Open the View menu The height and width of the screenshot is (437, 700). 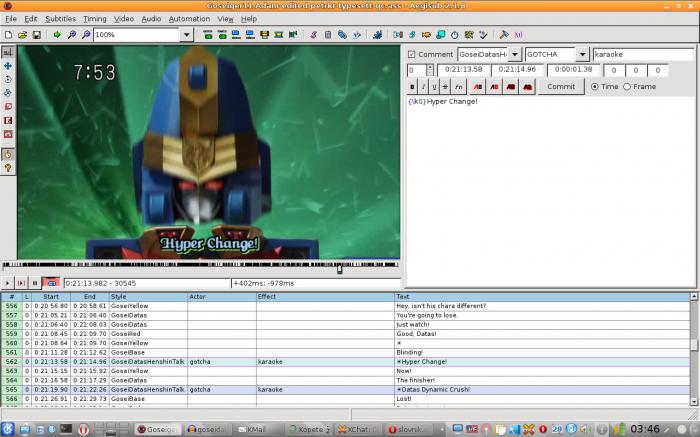(225, 19)
